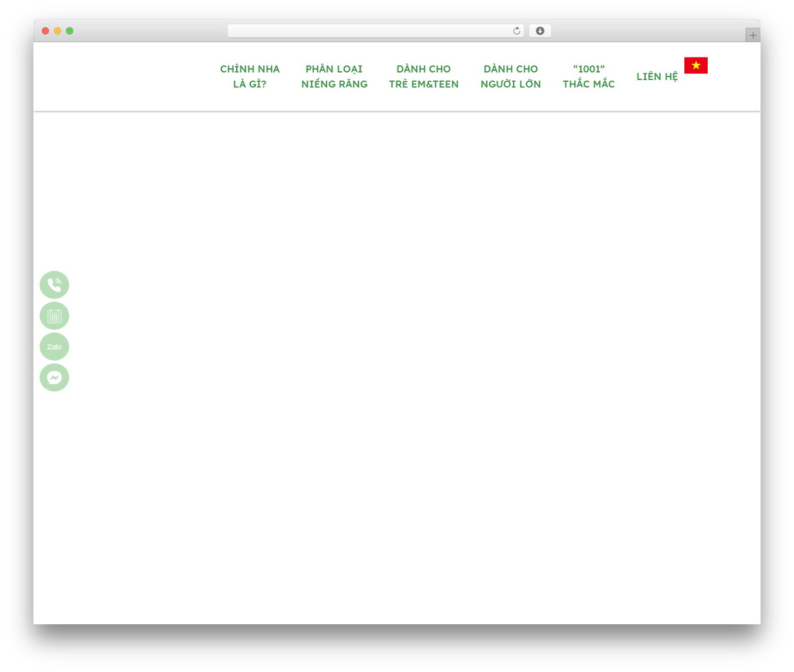Open the '"1001" thắc mắc' page

(x=589, y=76)
